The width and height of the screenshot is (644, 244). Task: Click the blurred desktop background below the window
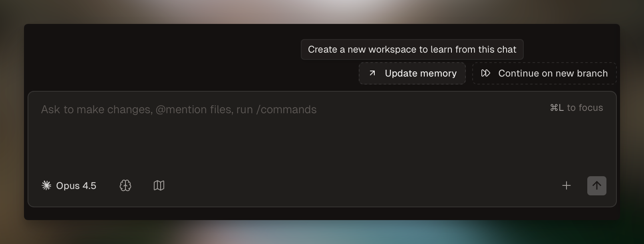(320, 233)
